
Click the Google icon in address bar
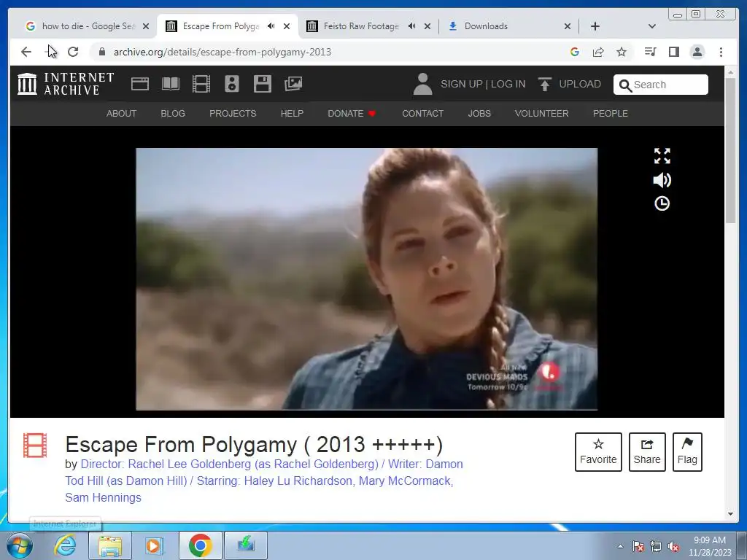575,52
